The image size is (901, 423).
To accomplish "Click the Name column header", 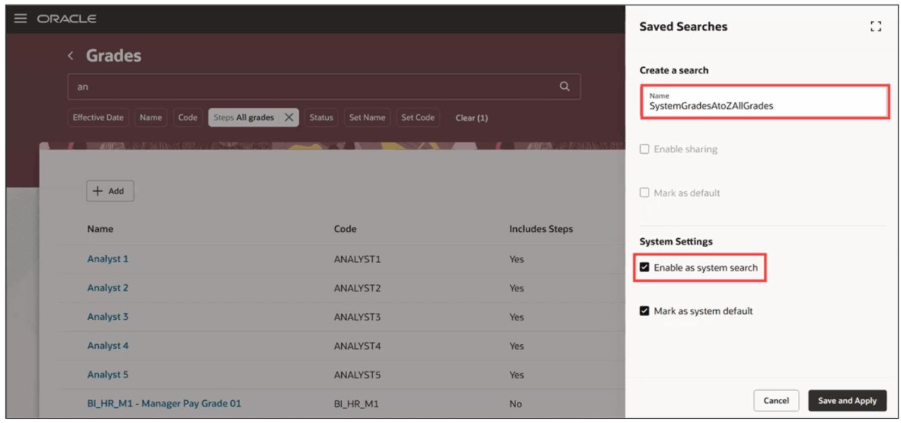I will pos(100,229).
